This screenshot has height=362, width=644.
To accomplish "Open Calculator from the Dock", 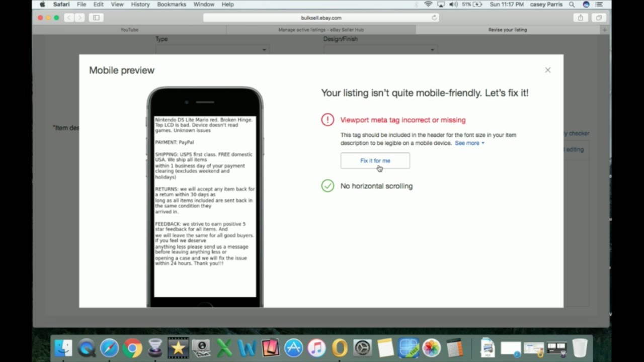I will click(454, 348).
